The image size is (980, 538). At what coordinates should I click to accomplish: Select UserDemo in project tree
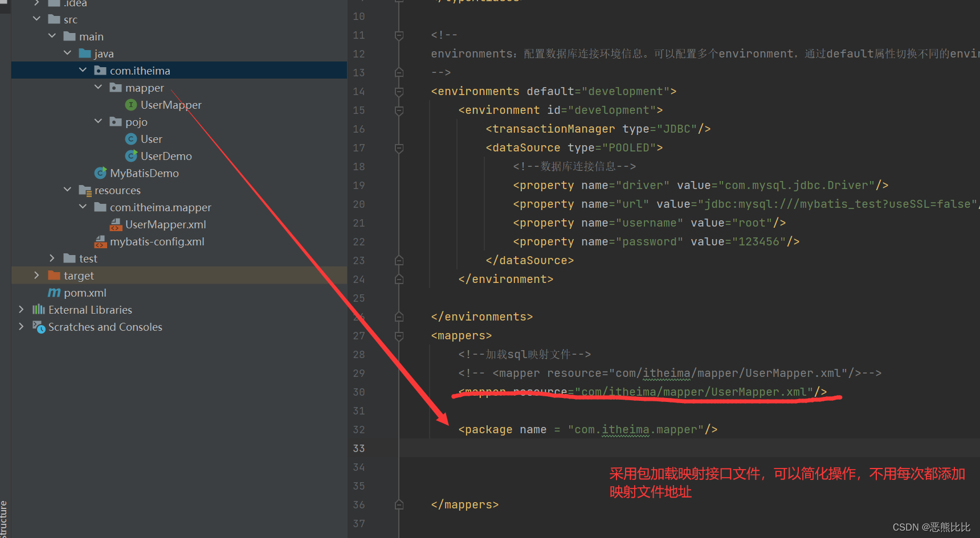(166, 156)
